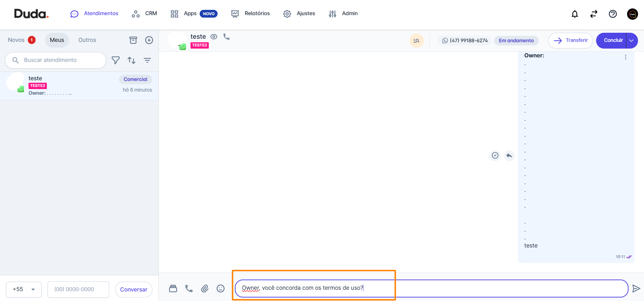The width and height of the screenshot is (644, 301).
Task: Open the message options three-dot menu
Action: pos(625,57)
